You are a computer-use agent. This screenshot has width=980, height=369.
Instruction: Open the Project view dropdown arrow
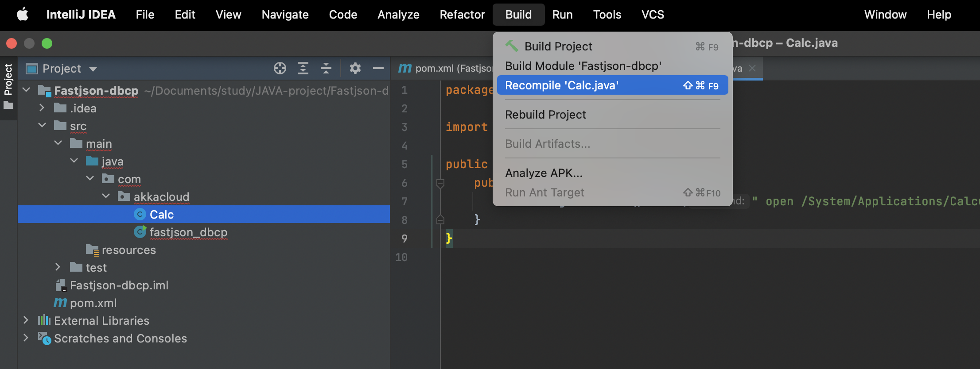[x=93, y=69]
